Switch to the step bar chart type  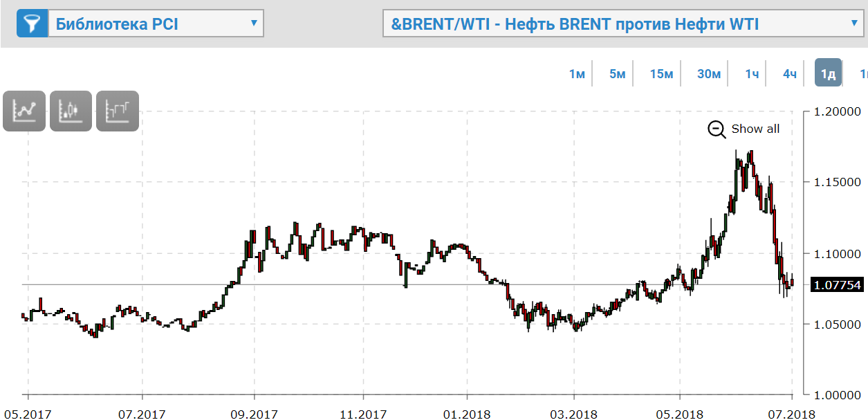pos(118,111)
